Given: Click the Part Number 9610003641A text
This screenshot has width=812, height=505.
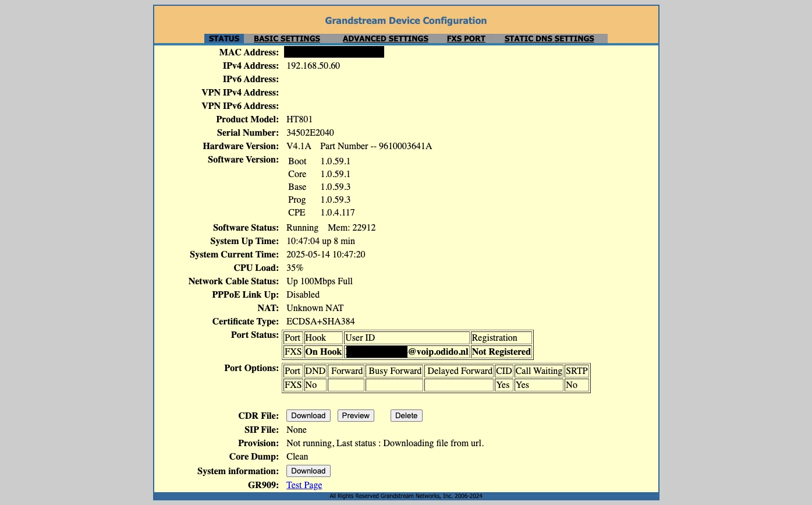Looking at the screenshot, I should coord(376,146).
